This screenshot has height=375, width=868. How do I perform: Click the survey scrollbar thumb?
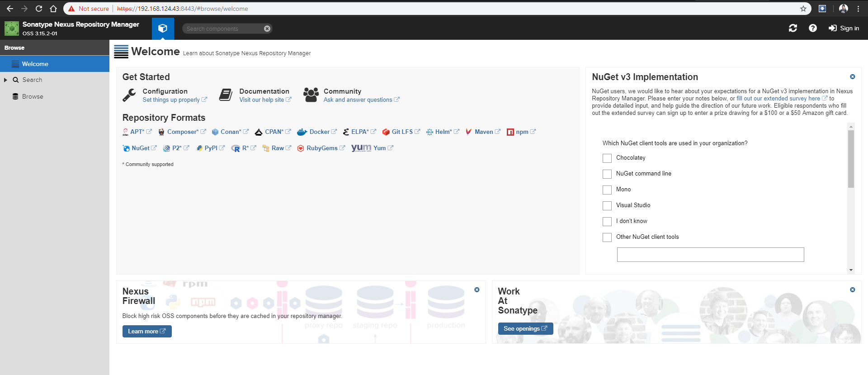pos(851,159)
